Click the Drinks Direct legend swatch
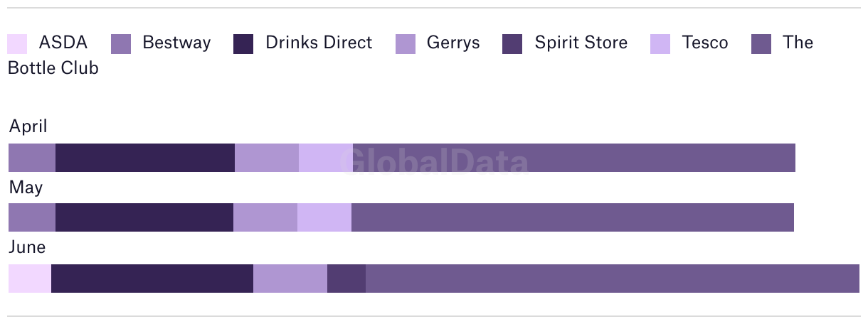 pyautogui.click(x=243, y=44)
